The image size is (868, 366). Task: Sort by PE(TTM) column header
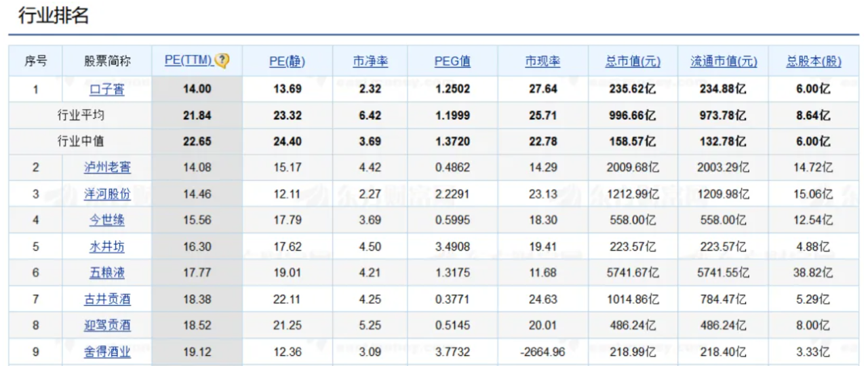pos(189,60)
